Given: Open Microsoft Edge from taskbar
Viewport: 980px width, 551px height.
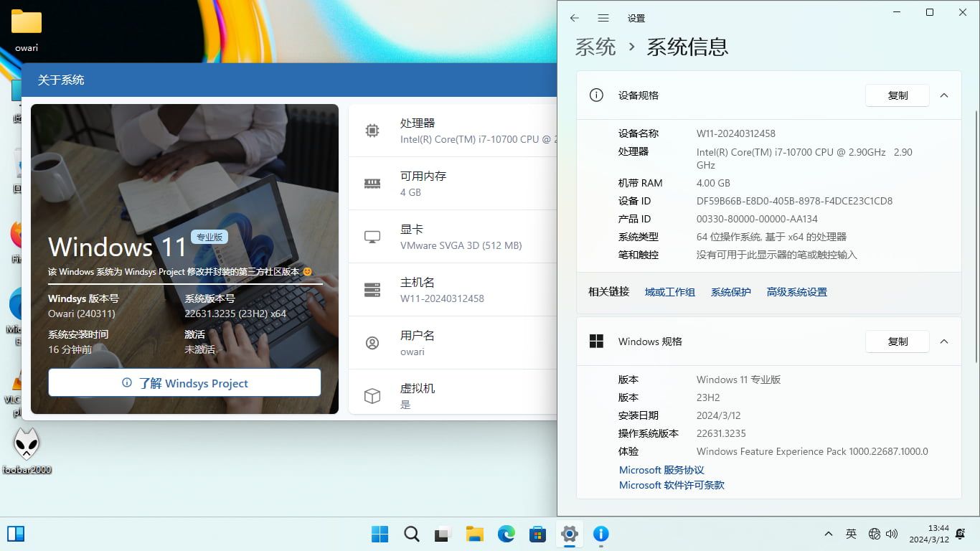Looking at the screenshot, I should [507, 534].
